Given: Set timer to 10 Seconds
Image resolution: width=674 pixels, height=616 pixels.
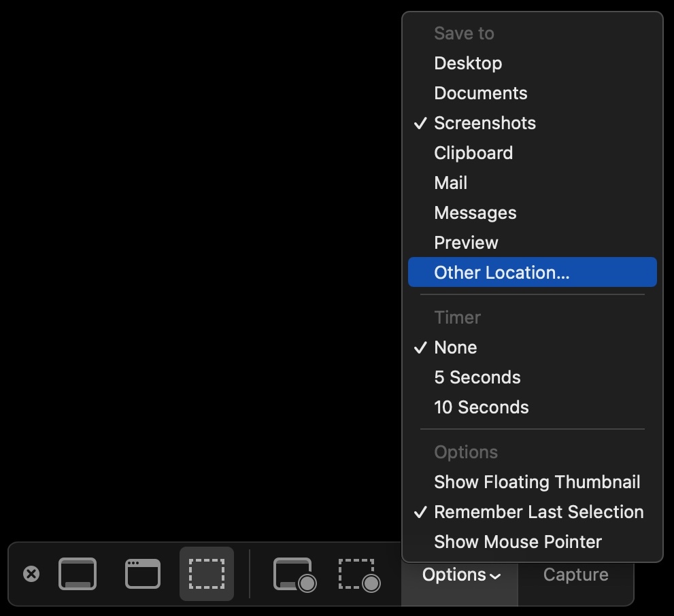Looking at the screenshot, I should pyautogui.click(x=481, y=407).
